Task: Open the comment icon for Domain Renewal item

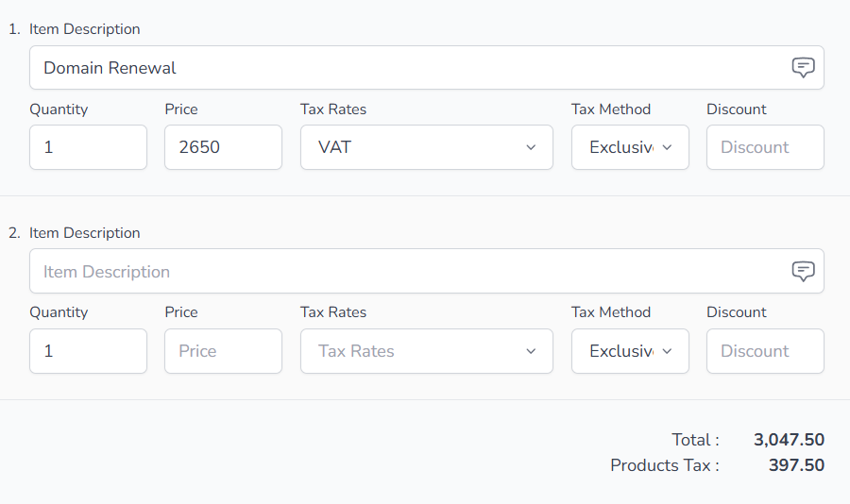Action: (803, 68)
